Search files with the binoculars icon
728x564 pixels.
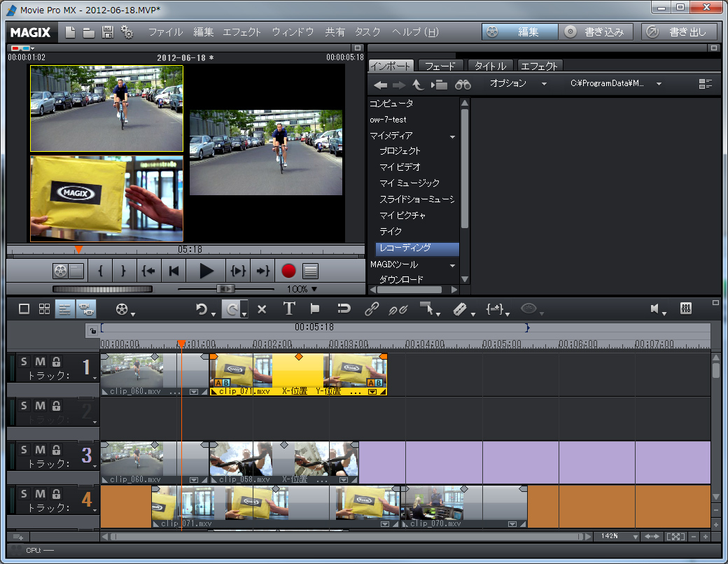[463, 85]
